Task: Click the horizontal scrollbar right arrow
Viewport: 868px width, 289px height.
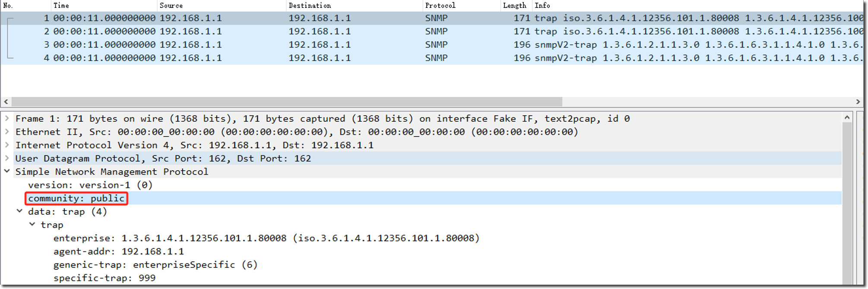Action: (858, 102)
